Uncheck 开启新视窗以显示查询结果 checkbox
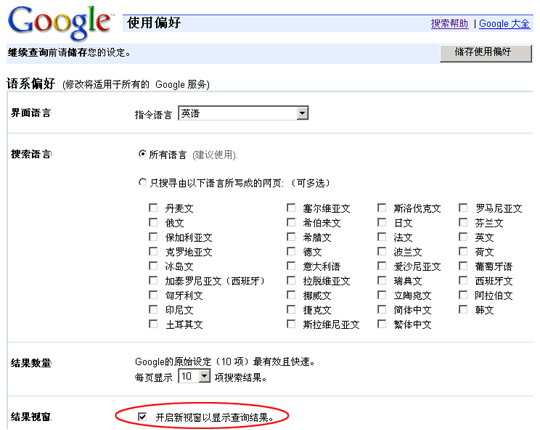This screenshot has width=540, height=430. (142, 417)
